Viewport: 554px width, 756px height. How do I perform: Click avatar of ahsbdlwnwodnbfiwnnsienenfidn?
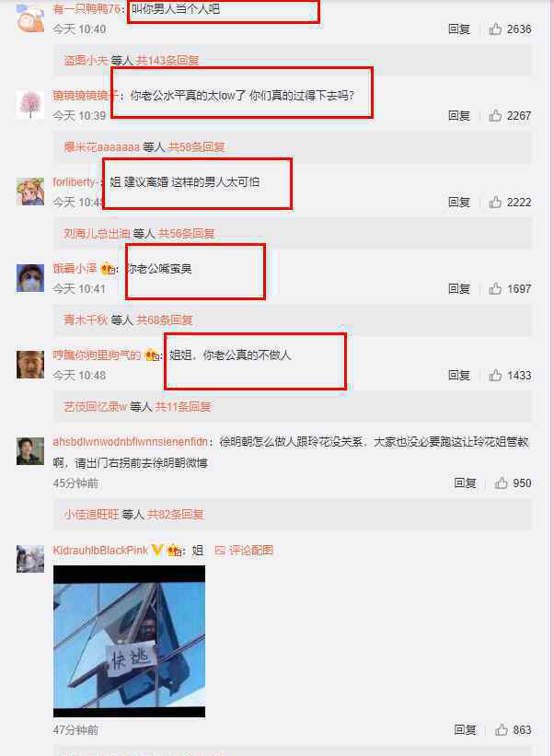(29, 451)
